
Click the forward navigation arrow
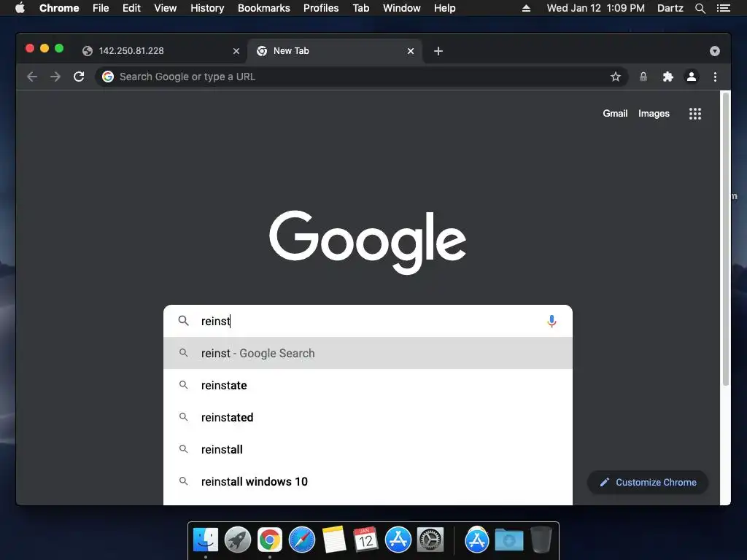pos(55,77)
